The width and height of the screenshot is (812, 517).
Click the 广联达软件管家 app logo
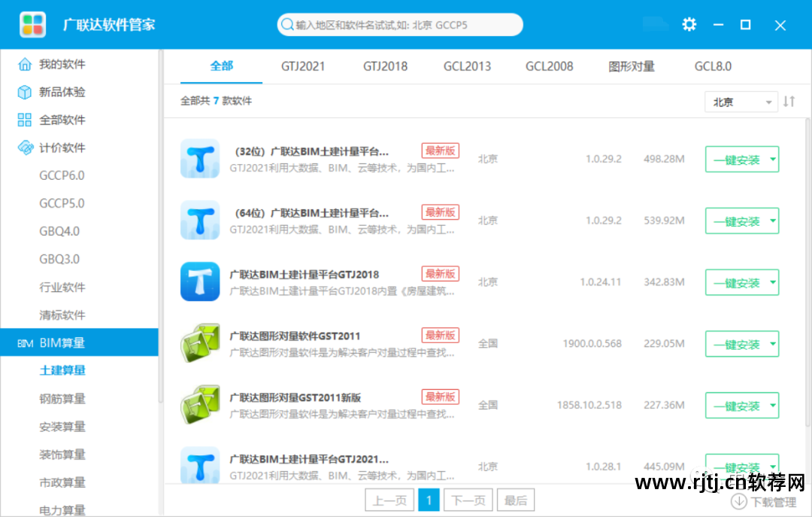point(32,24)
